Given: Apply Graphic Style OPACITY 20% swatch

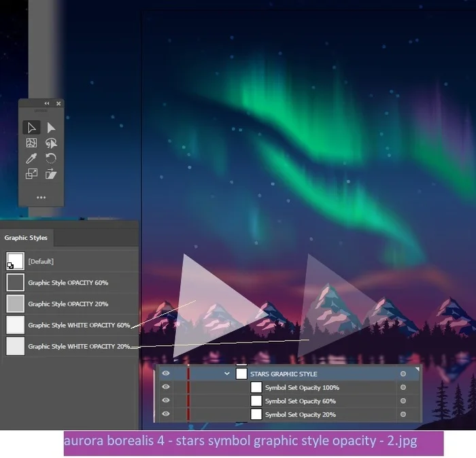Looking at the screenshot, I should point(15,304).
